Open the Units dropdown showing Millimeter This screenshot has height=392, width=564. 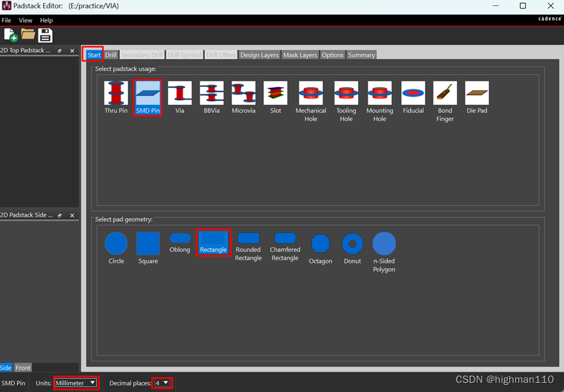point(76,383)
